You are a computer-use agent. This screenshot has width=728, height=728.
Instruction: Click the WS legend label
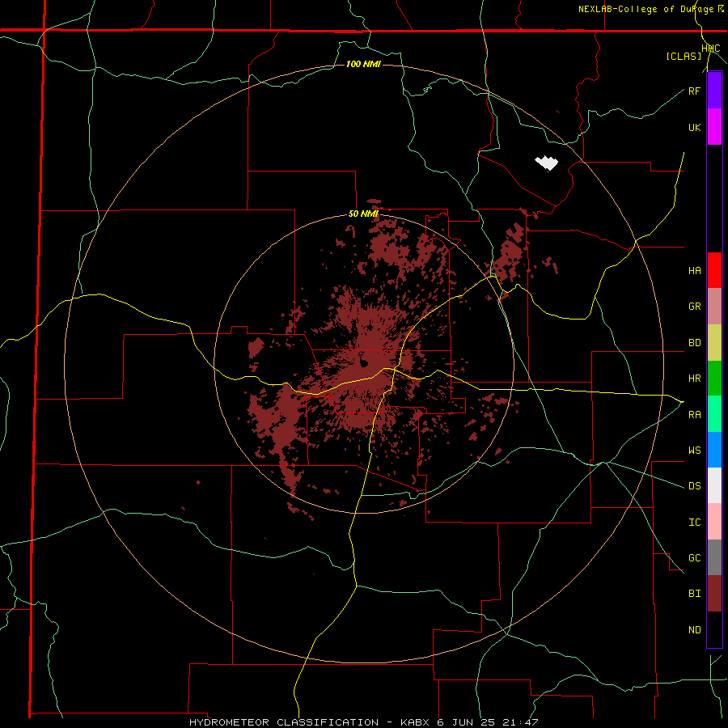click(694, 451)
